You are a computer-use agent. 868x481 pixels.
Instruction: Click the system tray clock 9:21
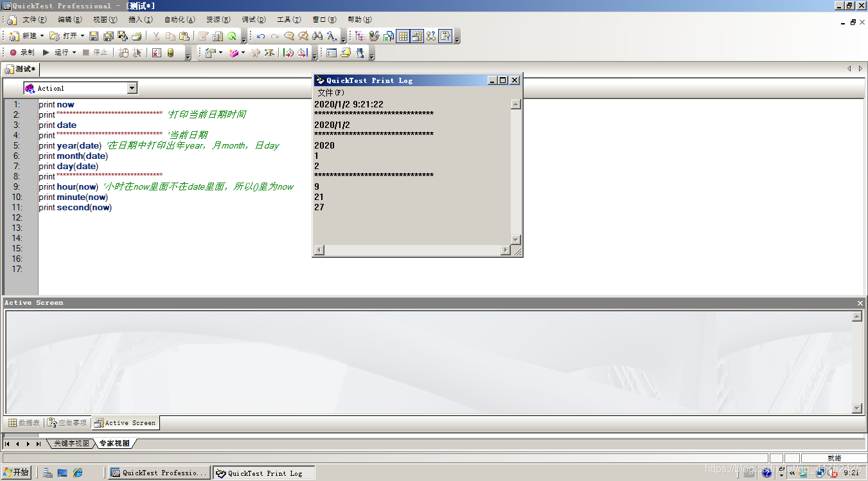(x=851, y=473)
